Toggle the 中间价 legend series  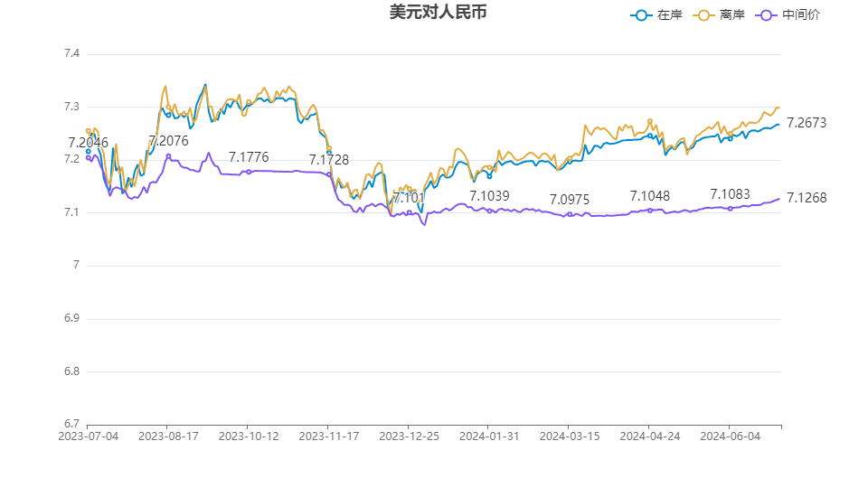pyautogui.click(x=801, y=15)
